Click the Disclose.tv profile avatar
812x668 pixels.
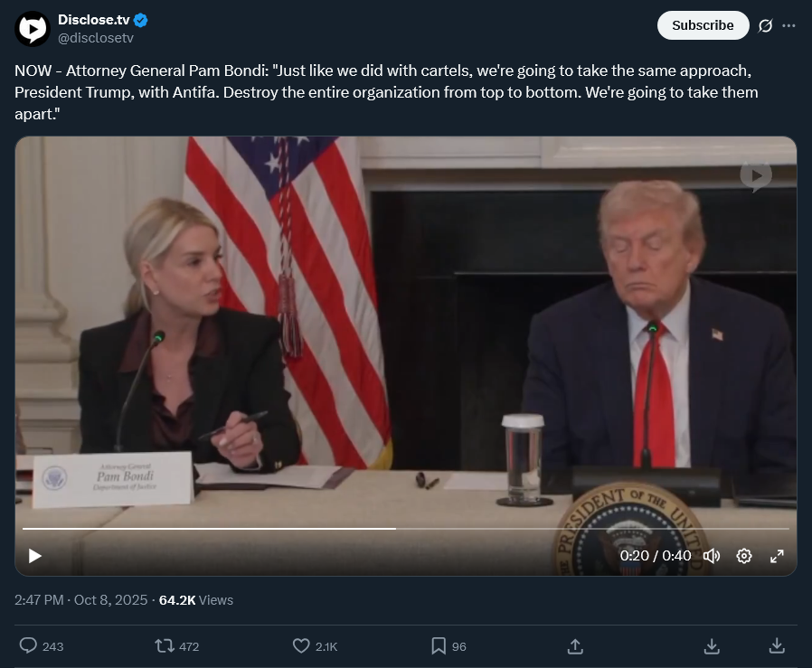[33, 29]
